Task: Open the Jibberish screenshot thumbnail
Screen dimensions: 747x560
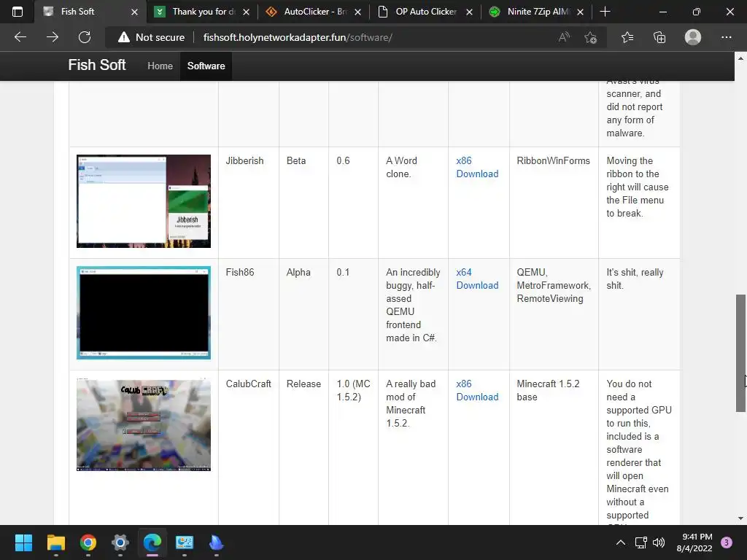Action: pyautogui.click(x=144, y=201)
